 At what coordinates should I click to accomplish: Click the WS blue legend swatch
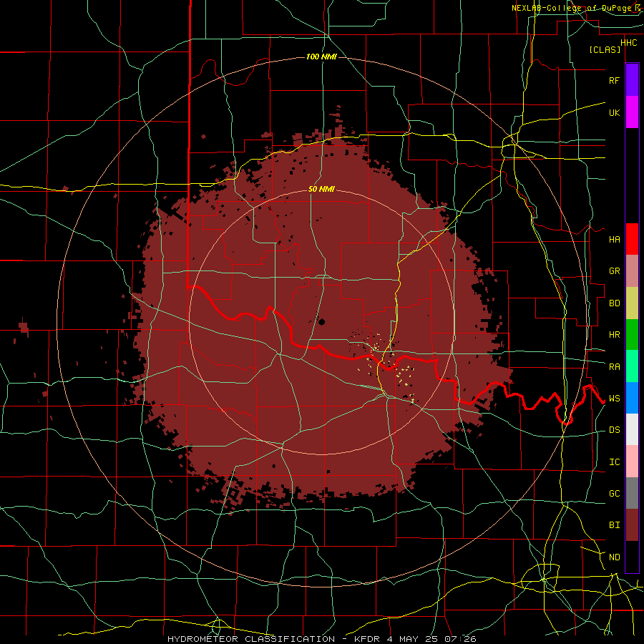(632, 398)
